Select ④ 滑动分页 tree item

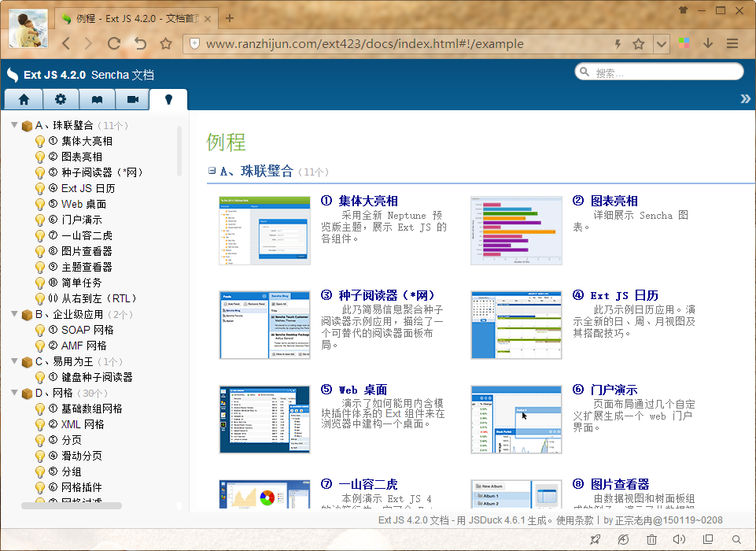[75, 456]
